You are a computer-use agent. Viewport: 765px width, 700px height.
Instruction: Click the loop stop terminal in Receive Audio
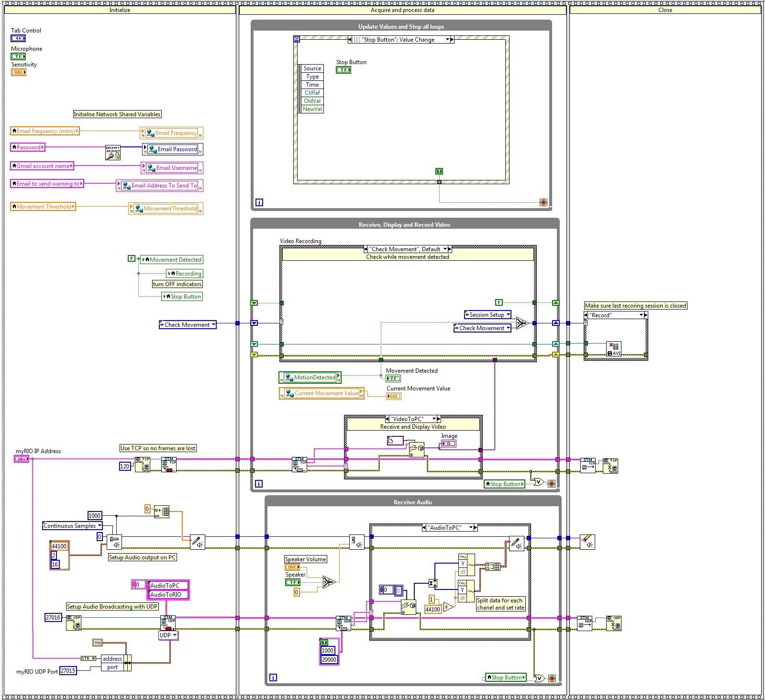pyautogui.click(x=552, y=678)
